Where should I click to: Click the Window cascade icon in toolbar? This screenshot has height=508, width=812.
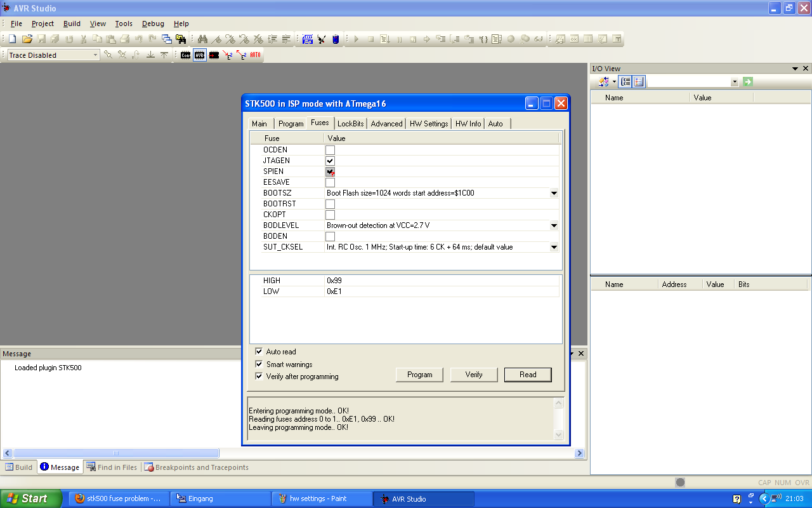[166, 39]
